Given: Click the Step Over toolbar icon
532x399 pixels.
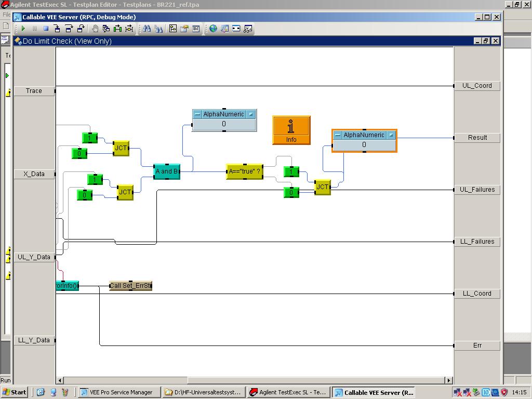Looking at the screenshot, I should pos(69,29).
